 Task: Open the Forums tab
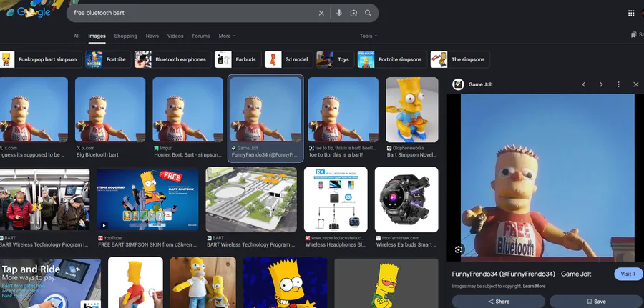pos(201,36)
